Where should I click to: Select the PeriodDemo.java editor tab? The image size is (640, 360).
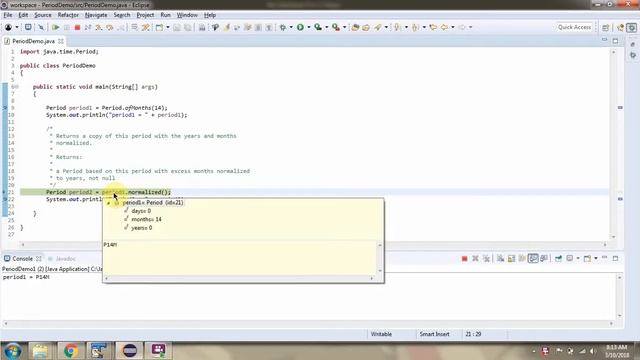[x=33, y=41]
